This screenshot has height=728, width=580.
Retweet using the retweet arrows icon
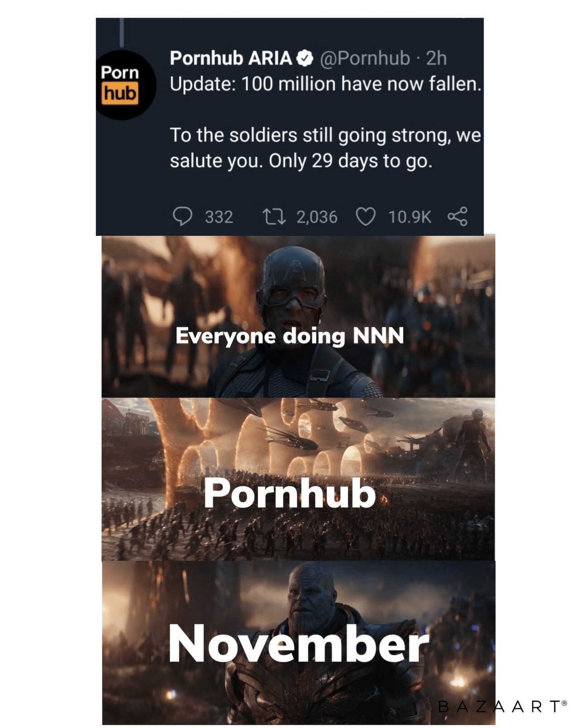click(x=274, y=216)
